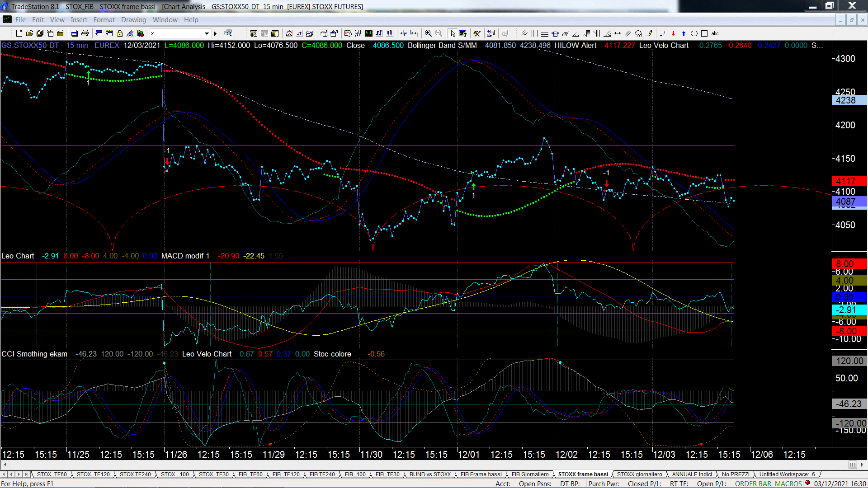The width and height of the screenshot is (868, 488).
Task: Open the Help menu
Action: [191, 20]
